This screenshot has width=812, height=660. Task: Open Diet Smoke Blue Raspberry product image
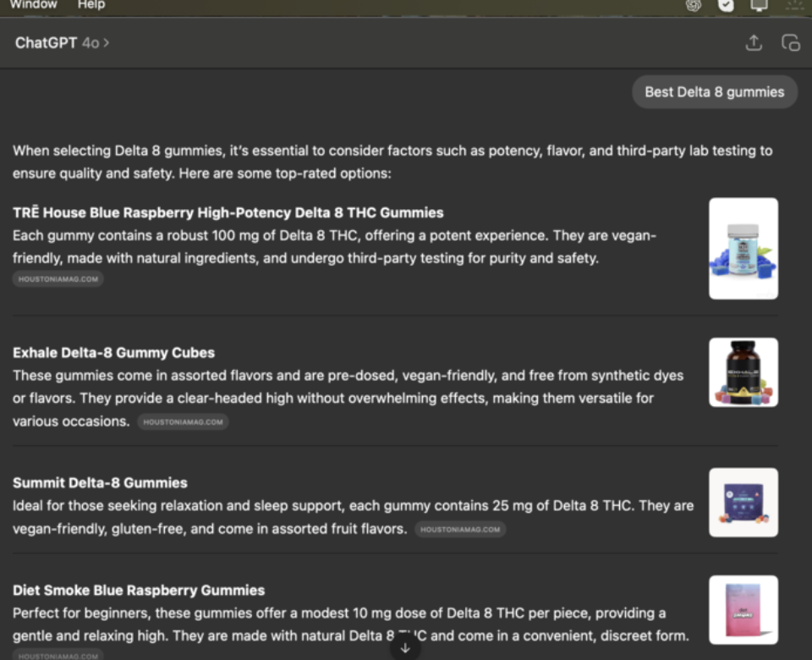(743, 610)
